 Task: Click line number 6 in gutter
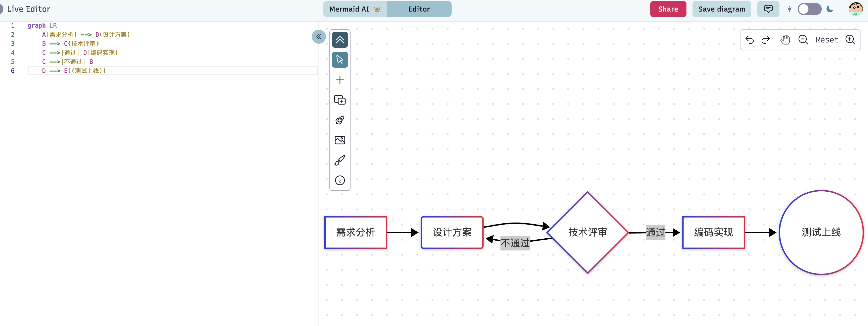pyautogui.click(x=13, y=71)
